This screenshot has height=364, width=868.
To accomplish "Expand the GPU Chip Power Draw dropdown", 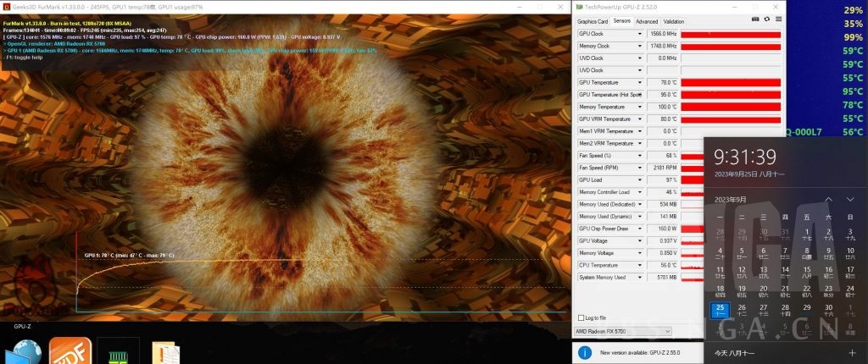I will pyautogui.click(x=640, y=229).
